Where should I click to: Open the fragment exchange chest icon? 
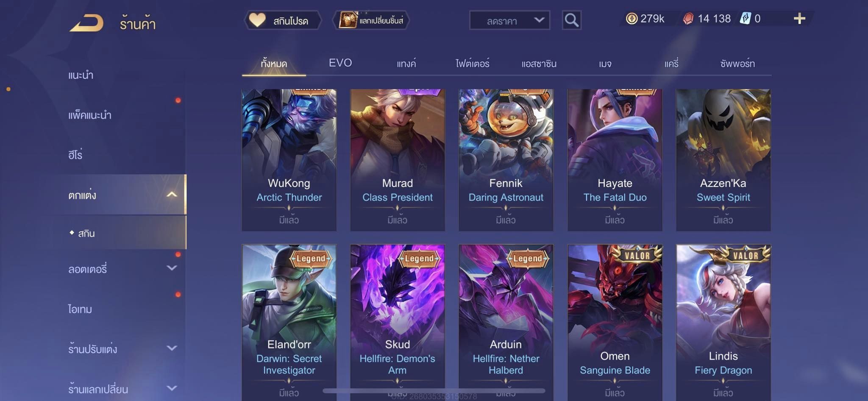point(348,20)
